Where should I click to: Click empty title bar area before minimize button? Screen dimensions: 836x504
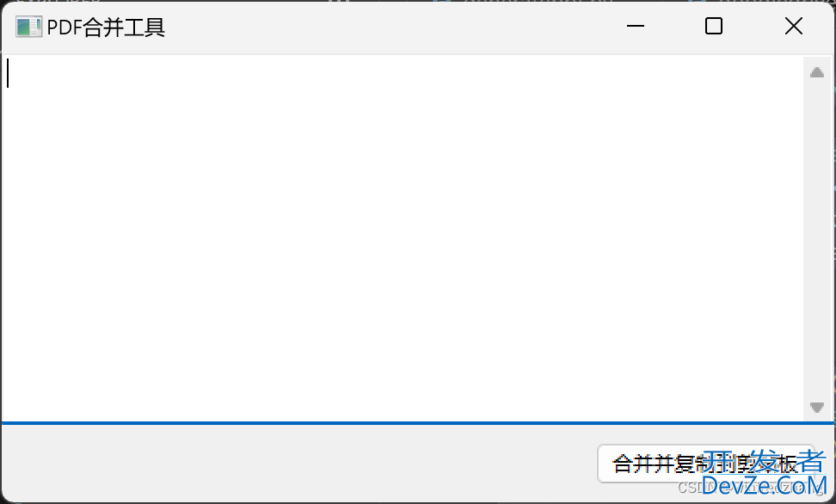[x=387, y=28]
